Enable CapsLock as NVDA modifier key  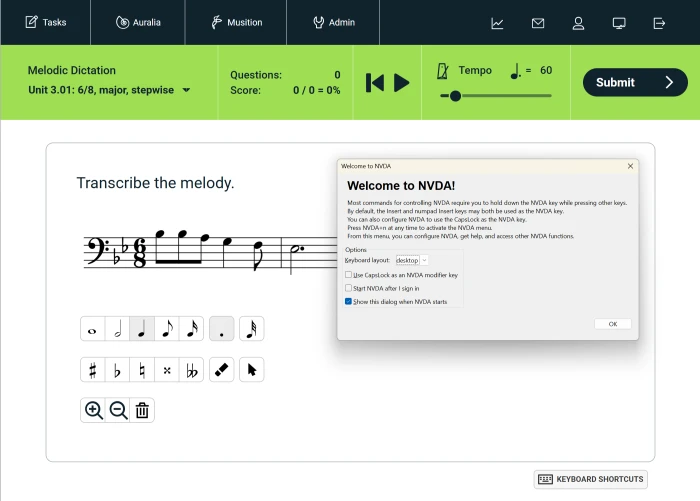pos(349,275)
